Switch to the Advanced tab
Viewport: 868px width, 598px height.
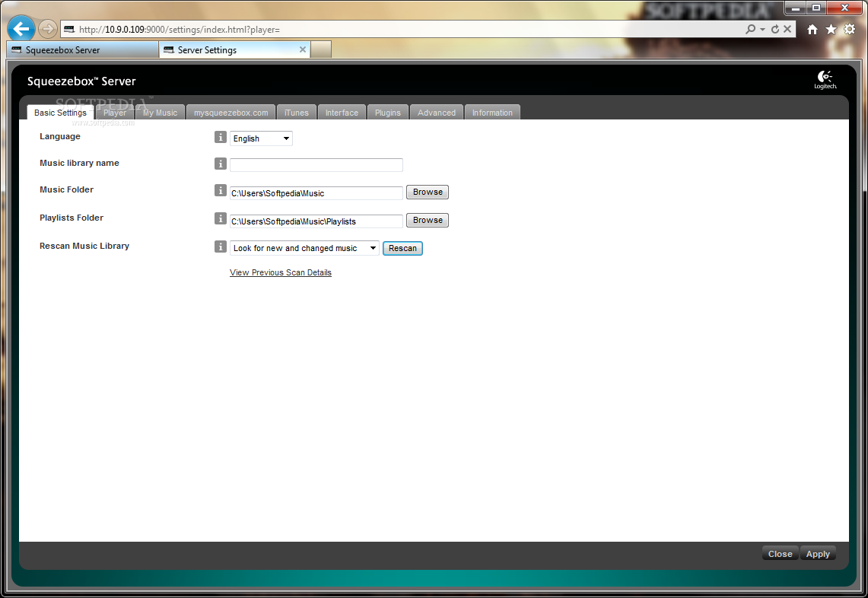tap(437, 113)
